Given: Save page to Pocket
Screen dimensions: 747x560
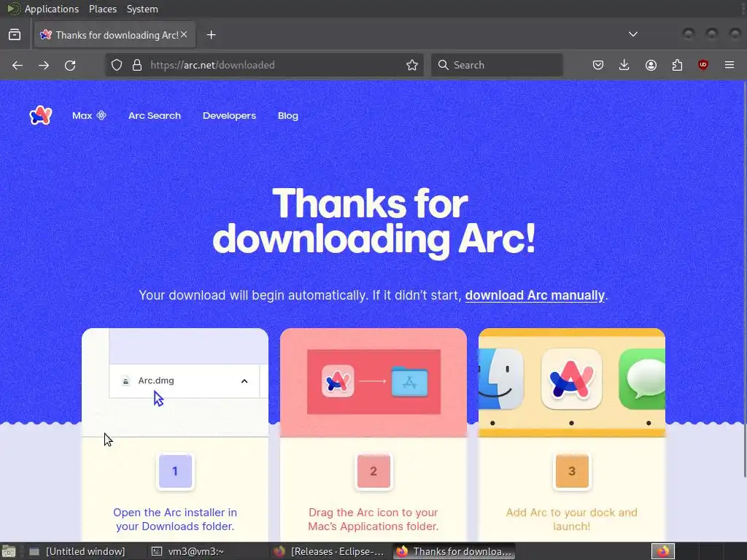Looking at the screenshot, I should point(598,65).
